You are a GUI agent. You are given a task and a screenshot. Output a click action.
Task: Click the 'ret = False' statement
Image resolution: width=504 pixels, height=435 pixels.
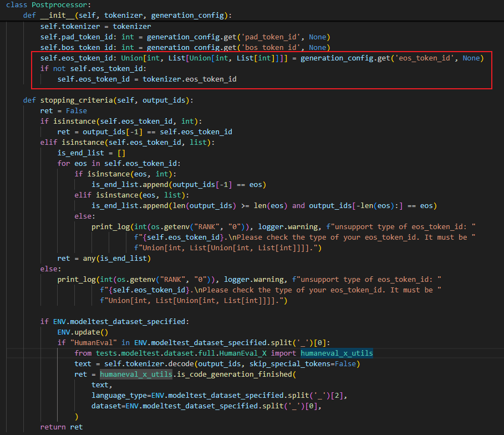point(63,111)
